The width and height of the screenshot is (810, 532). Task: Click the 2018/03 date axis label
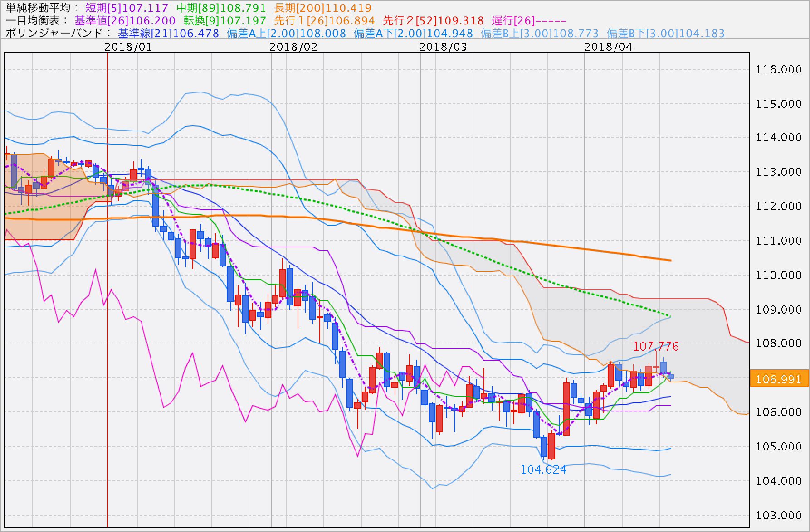(x=443, y=47)
